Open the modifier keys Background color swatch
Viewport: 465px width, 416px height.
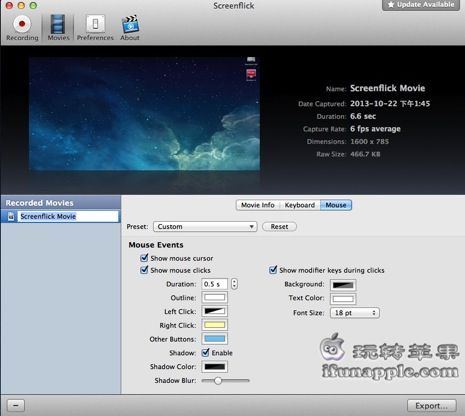[343, 285]
